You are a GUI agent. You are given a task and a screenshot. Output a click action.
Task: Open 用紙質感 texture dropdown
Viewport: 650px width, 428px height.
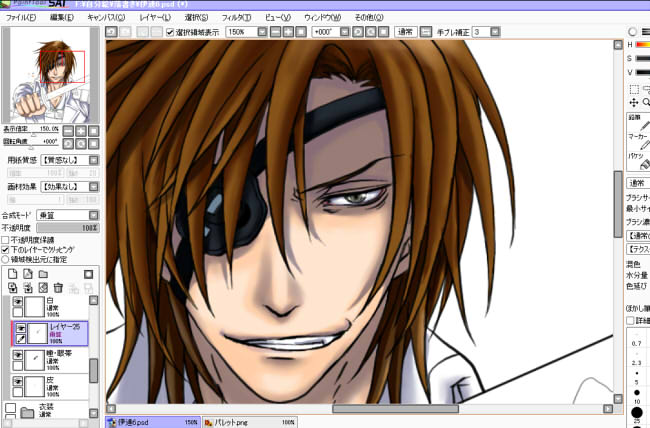click(x=94, y=160)
